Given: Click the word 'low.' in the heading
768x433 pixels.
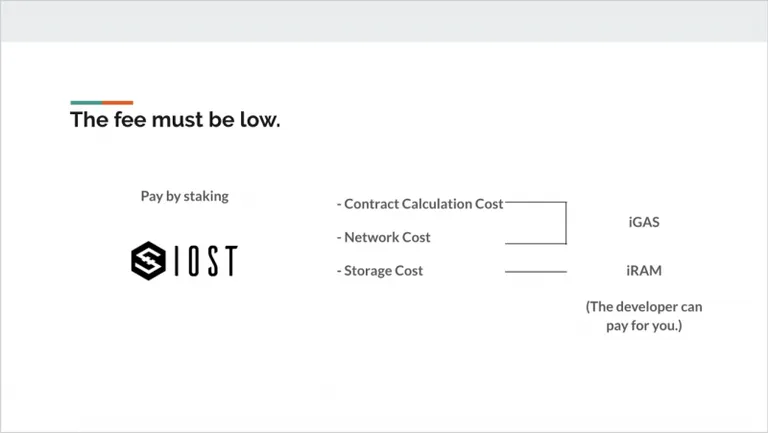Looking at the screenshot, I should tap(260, 120).
